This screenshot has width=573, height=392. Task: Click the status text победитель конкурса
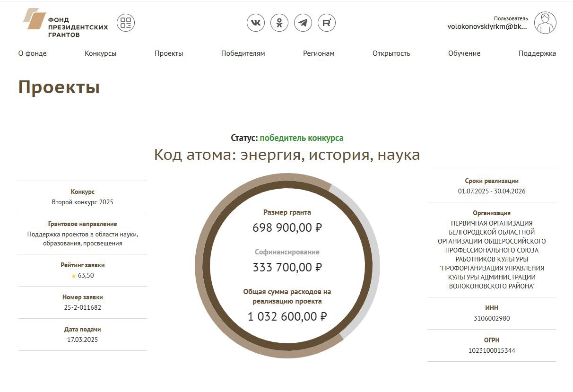[x=302, y=138]
